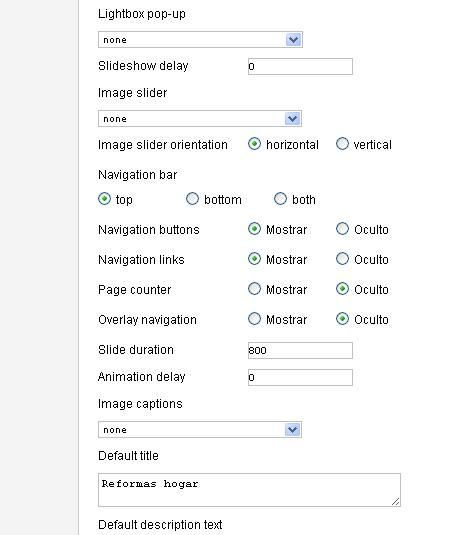This screenshot has height=535, width=454.
Task: Select horizontal image slider orientation
Action: point(254,144)
